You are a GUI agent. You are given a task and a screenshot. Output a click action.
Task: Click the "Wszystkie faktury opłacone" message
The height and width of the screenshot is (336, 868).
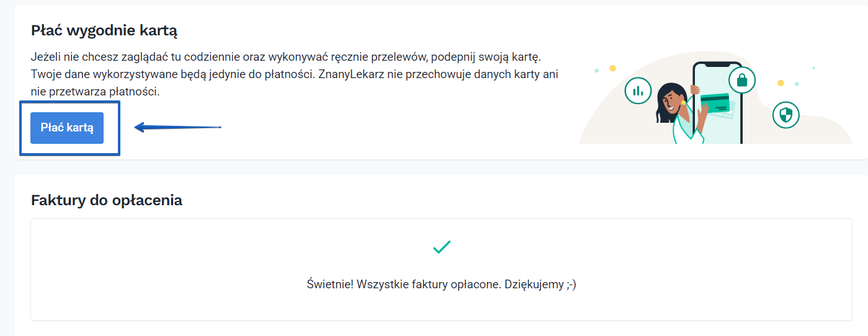(441, 285)
